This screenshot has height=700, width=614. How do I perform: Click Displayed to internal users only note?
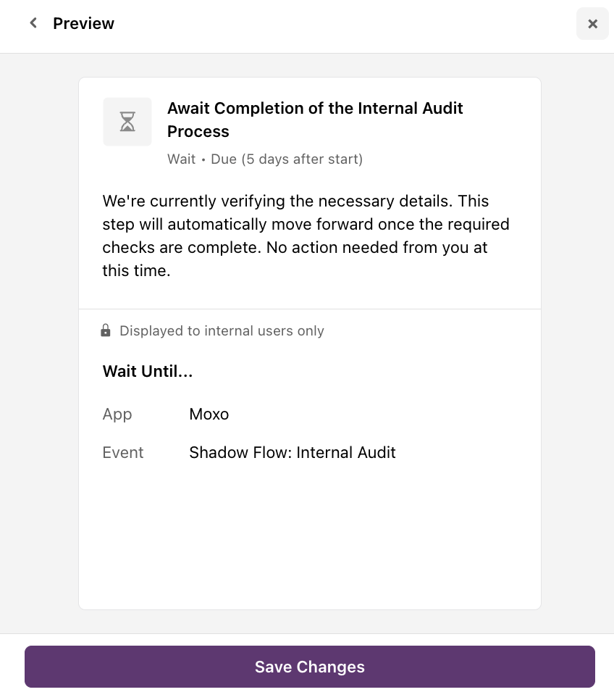coord(222,331)
